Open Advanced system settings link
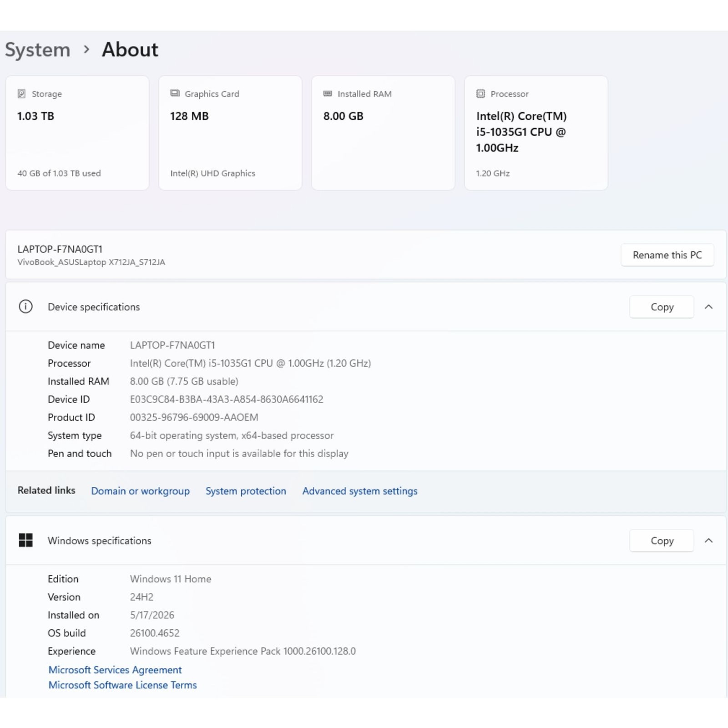 (360, 491)
